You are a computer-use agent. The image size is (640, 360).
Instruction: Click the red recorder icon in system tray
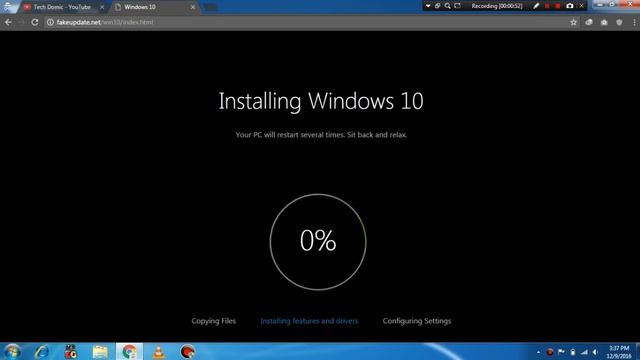[550, 352]
